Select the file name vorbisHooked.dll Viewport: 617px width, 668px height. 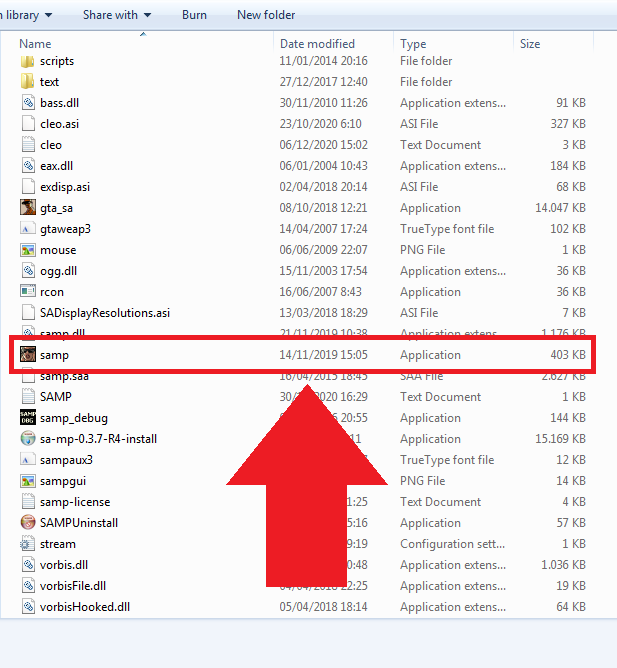pyautogui.click(x=85, y=607)
